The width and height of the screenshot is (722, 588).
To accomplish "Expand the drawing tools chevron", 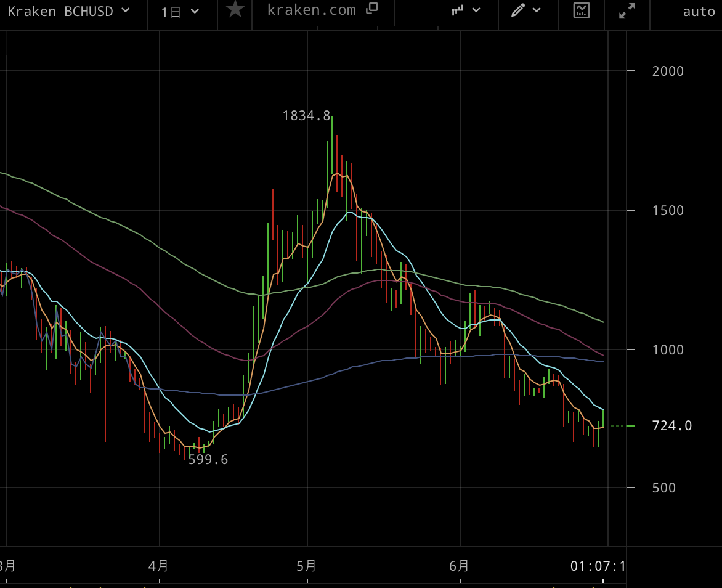I will [x=537, y=10].
